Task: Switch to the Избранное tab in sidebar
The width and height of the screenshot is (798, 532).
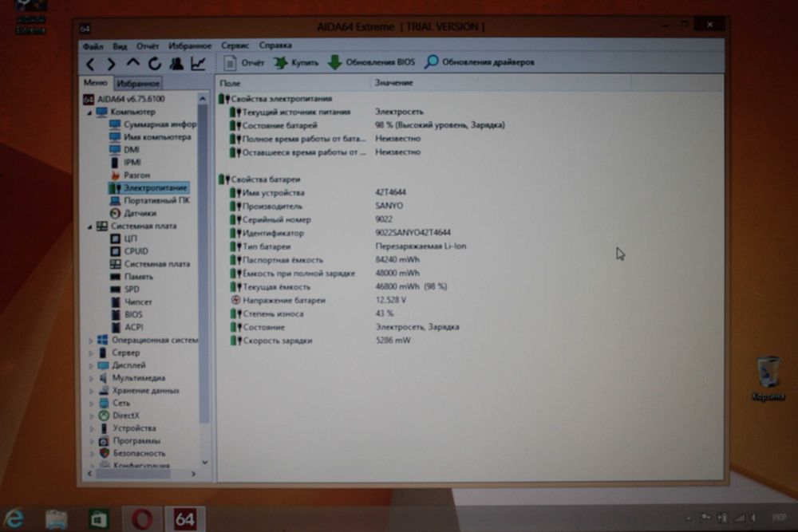Action: [x=137, y=83]
